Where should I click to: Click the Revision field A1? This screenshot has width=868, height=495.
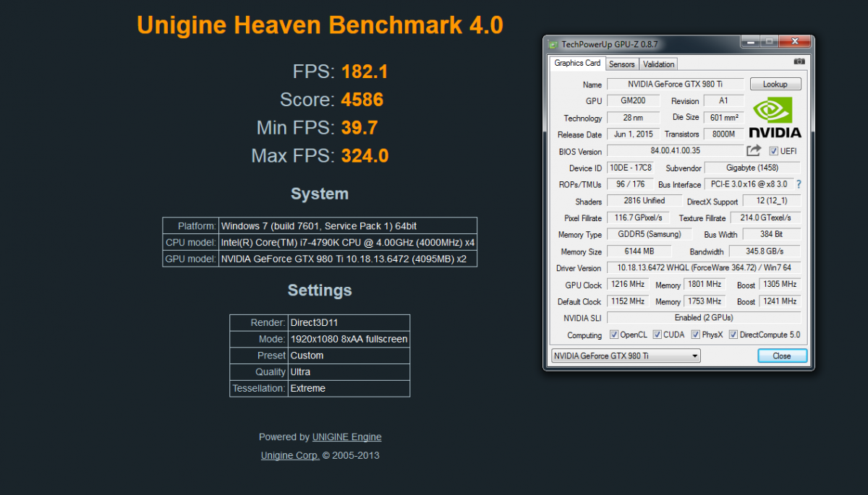pos(724,101)
